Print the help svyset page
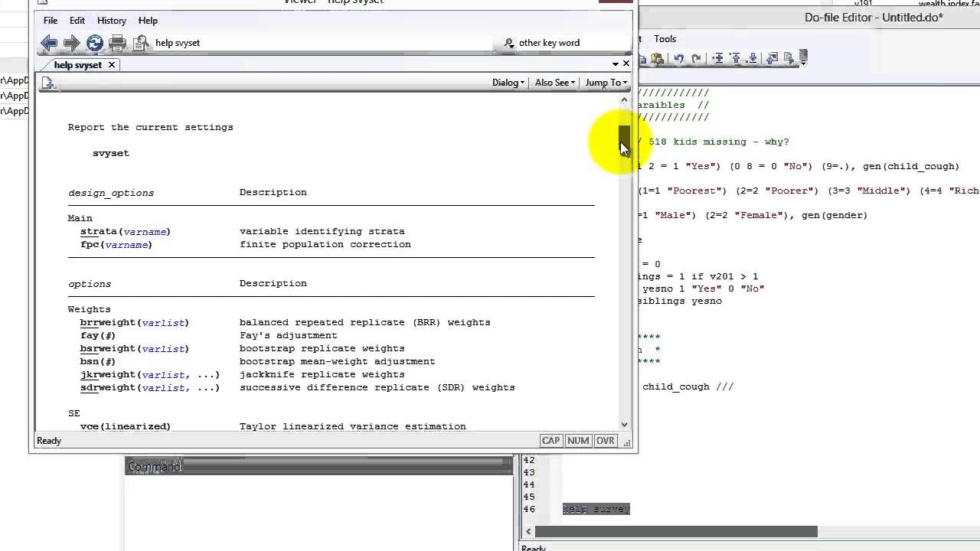This screenshot has height=551, width=980. [117, 43]
